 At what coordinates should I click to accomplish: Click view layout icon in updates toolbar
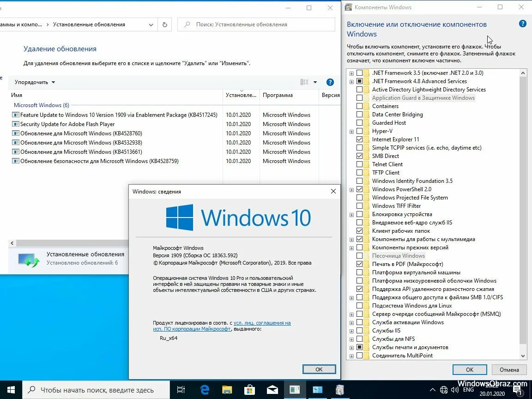pyautogui.click(x=304, y=82)
